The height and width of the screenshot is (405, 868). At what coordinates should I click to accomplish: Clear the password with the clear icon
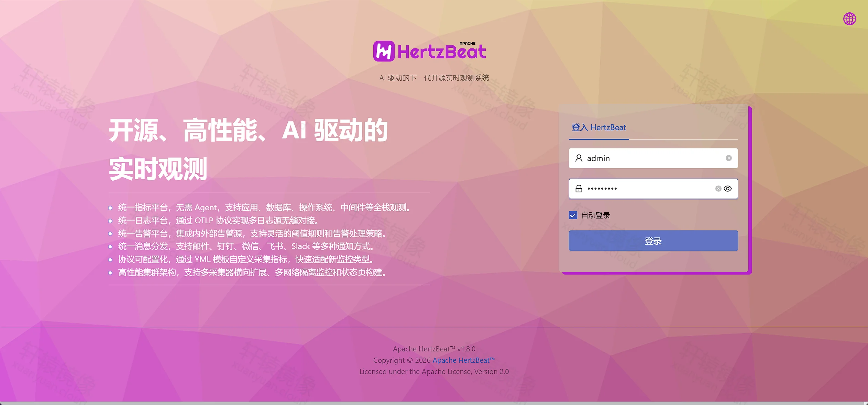(x=718, y=189)
